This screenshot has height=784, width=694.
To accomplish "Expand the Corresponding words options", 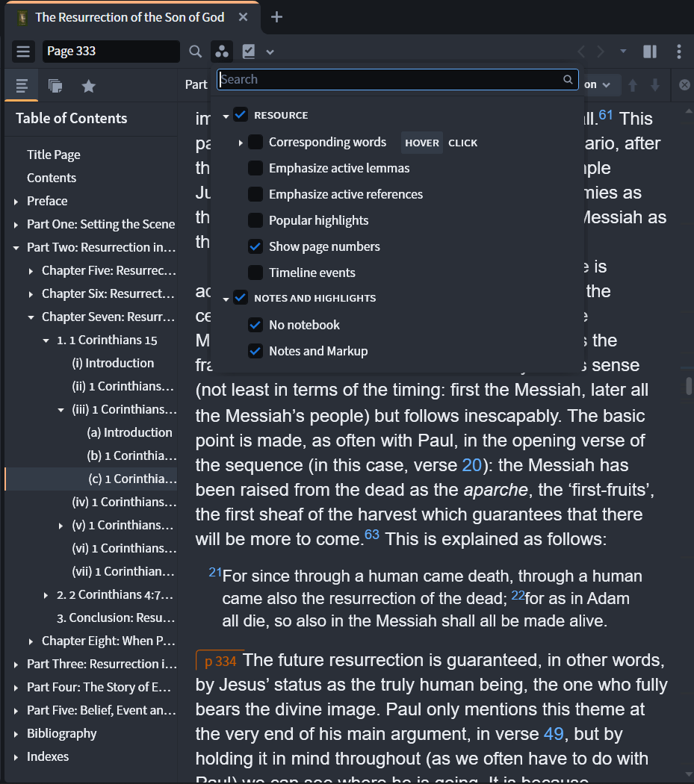I will point(241,143).
